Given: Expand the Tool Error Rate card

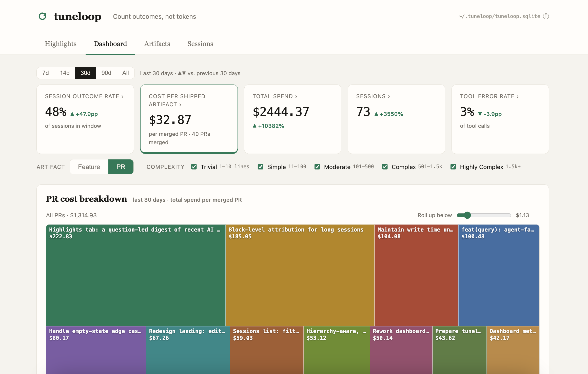Looking at the screenshot, I should pos(500,119).
